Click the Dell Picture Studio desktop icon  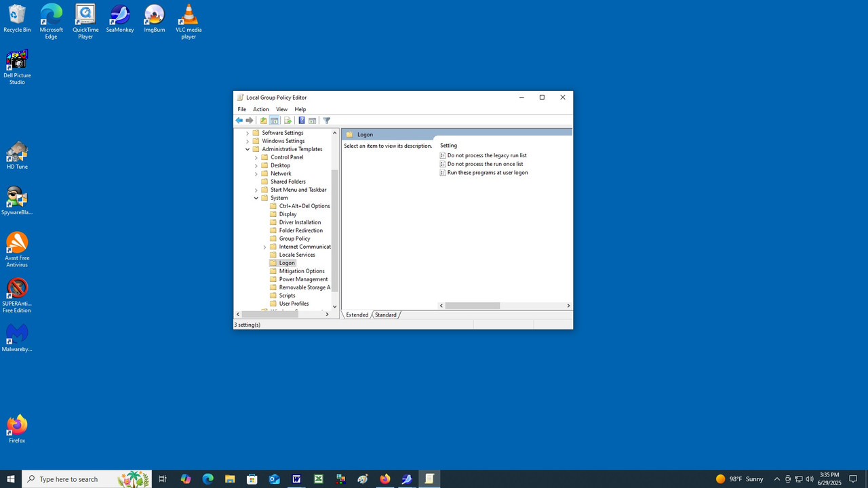tap(17, 67)
